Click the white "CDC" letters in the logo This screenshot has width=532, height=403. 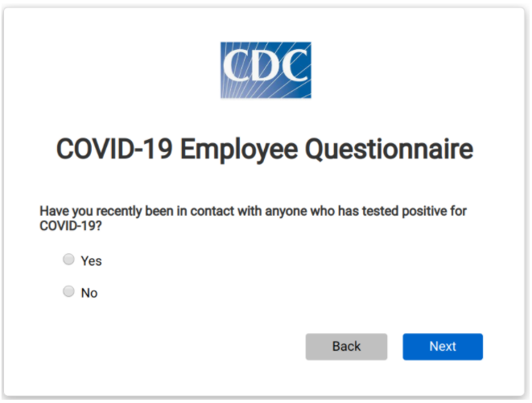point(266,65)
